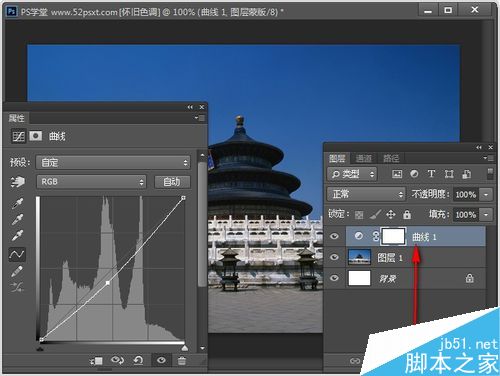Click the smooth curve values icon
The width and height of the screenshot is (500, 376).
point(17,287)
